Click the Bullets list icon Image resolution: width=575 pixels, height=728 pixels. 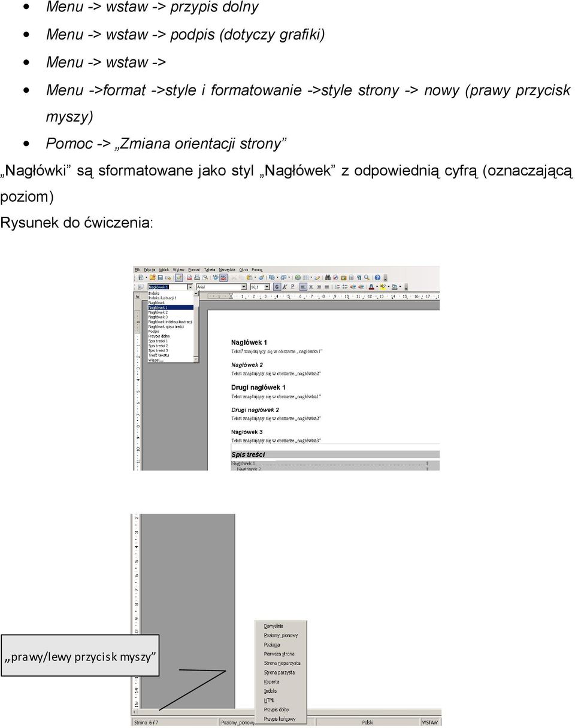click(345, 287)
